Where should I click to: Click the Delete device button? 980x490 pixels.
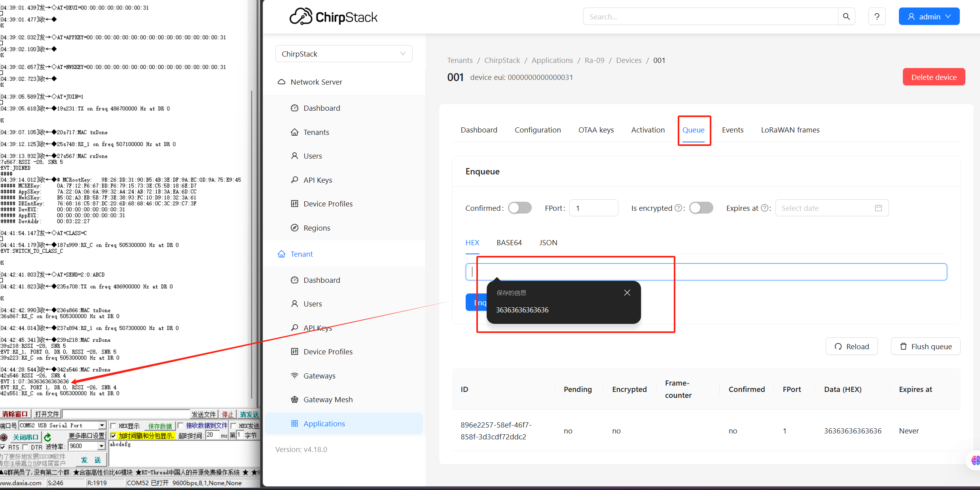[x=934, y=77]
